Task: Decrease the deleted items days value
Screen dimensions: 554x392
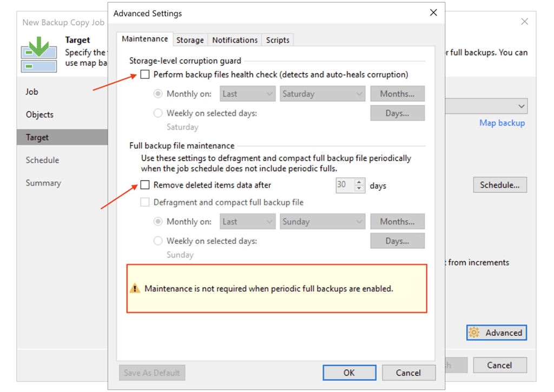Action: 359,188
